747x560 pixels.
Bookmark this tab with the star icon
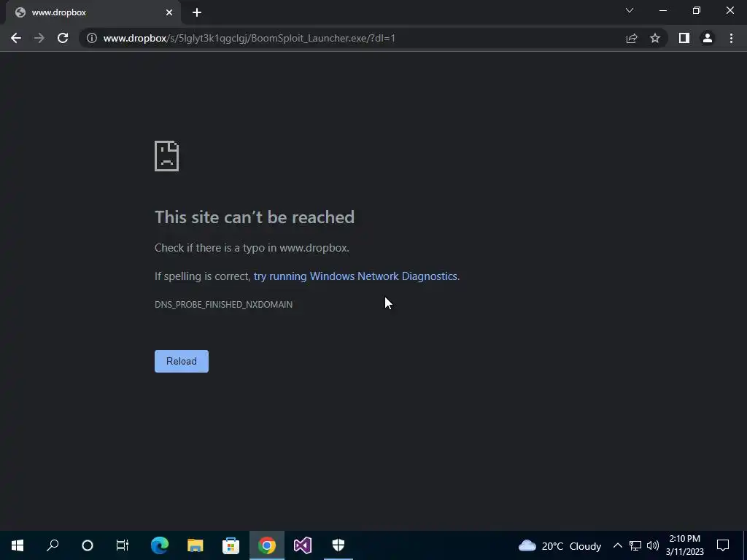[x=655, y=38]
